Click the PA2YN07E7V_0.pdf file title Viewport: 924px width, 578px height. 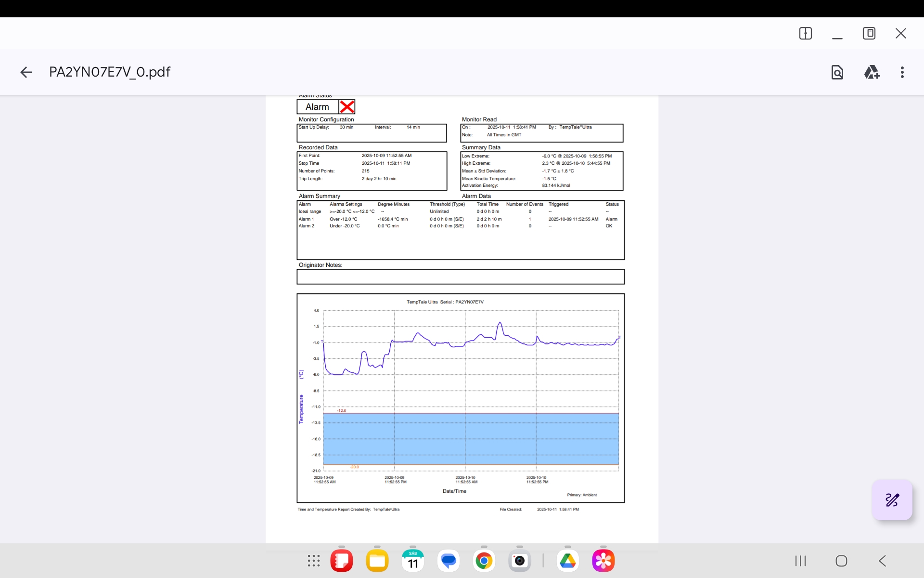[110, 72]
